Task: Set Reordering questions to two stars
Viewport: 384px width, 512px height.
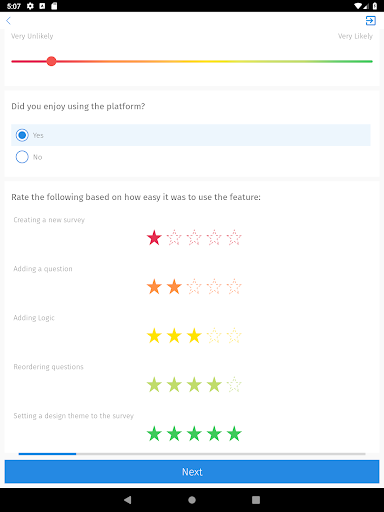Action: (174, 385)
